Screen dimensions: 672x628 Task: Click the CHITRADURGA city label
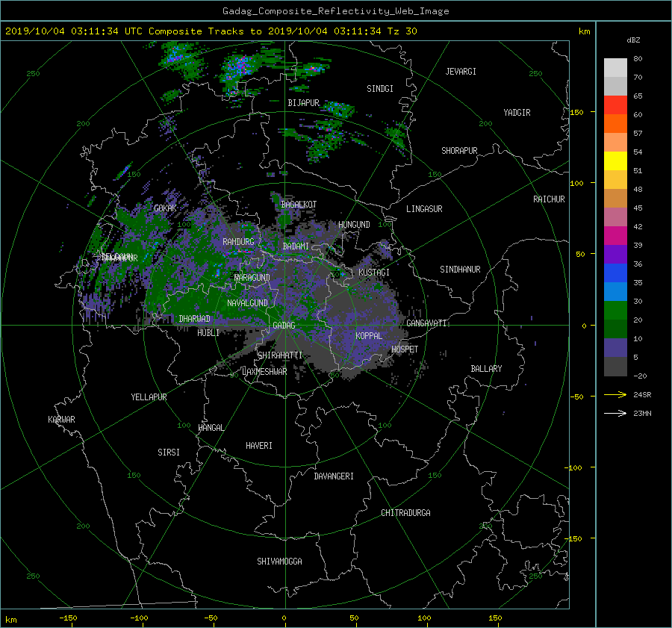pos(405,513)
